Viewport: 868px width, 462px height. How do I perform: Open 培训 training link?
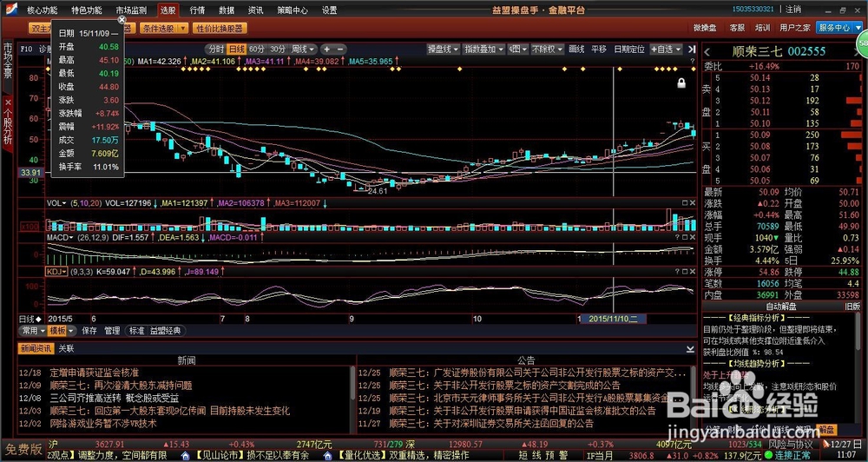tap(762, 28)
